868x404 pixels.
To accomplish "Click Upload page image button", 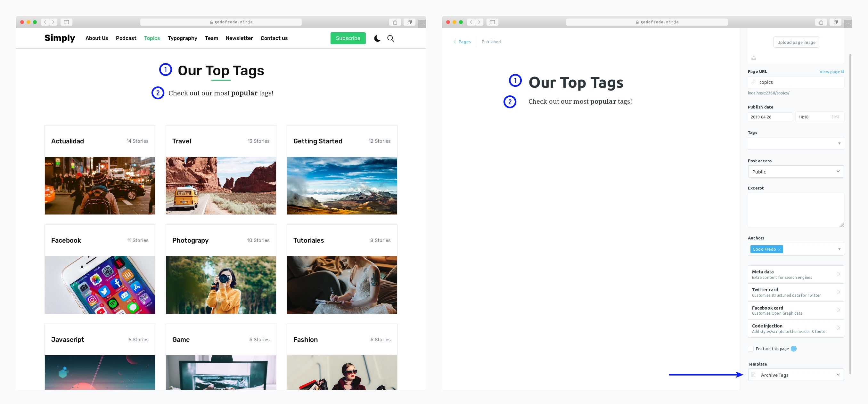I will pyautogui.click(x=796, y=43).
